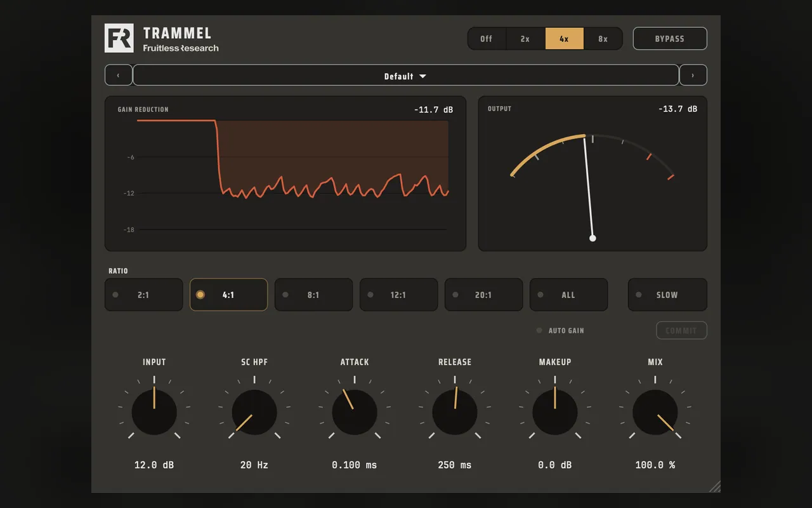
Task: Click the ATTACK knob
Action: coord(355,412)
